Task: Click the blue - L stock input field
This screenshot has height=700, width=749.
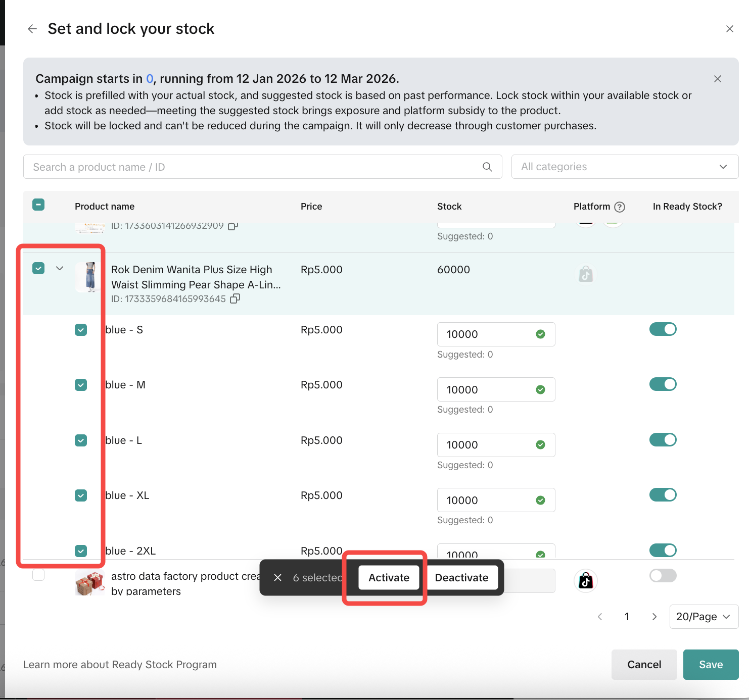Action: 485,445
